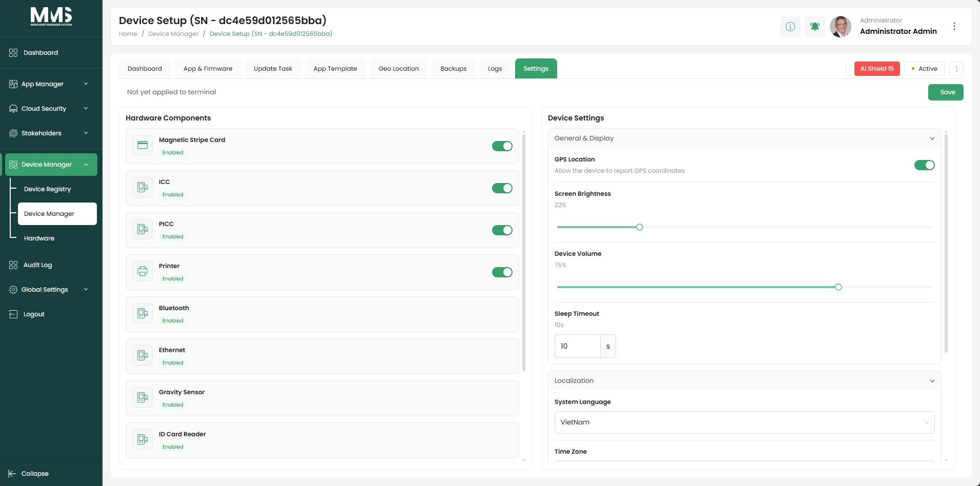Click the Save button
The image size is (980, 486).
pos(946,92)
